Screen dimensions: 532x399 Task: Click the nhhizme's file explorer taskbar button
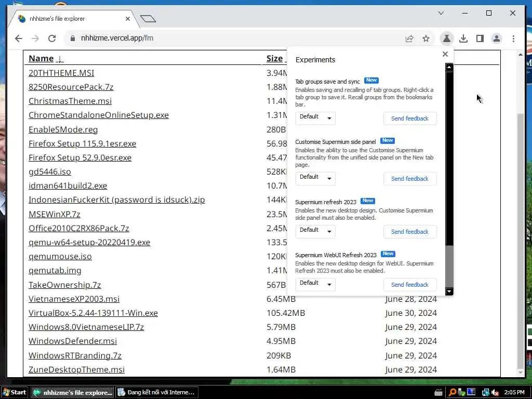[73, 392]
